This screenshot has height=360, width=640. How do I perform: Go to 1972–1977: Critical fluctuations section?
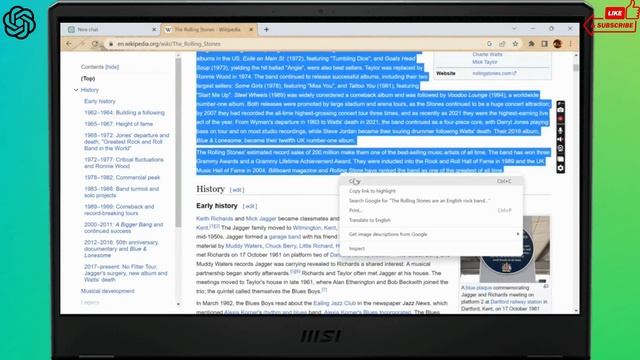pos(124,163)
